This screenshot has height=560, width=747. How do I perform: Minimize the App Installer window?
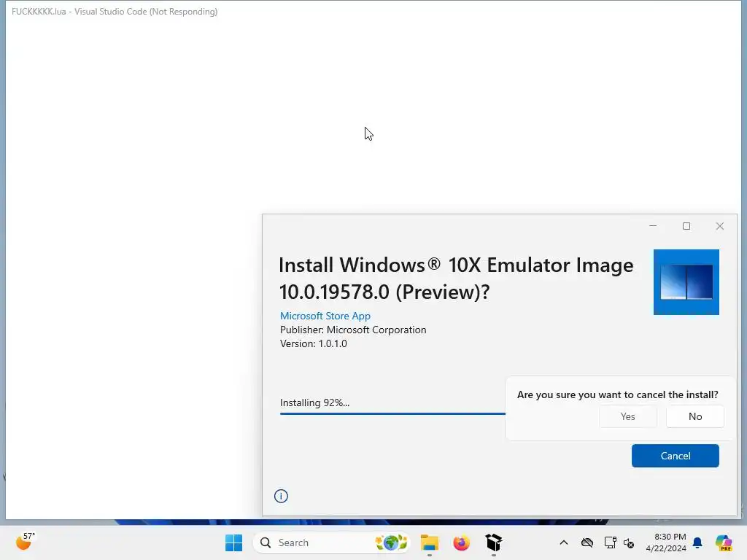click(x=653, y=226)
